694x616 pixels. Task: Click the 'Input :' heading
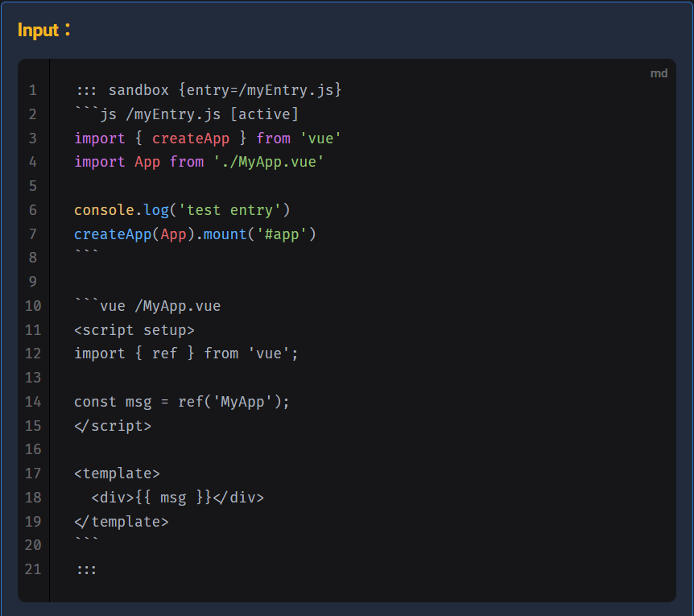point(43,30)
